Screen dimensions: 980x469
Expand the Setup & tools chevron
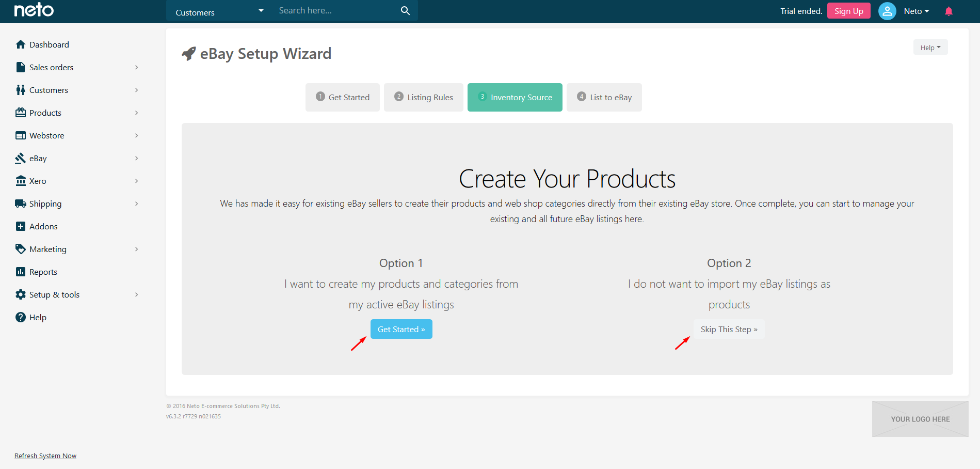click(136, 294)
